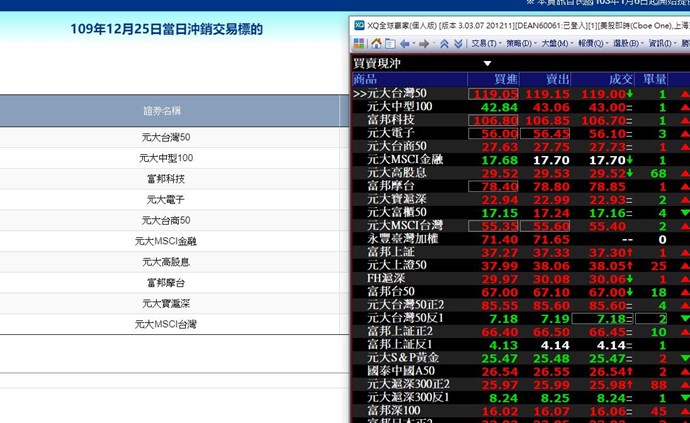
Task: Open the colored grid workspace icon in XQ toolbar
Action: click(x=359, y=44)
